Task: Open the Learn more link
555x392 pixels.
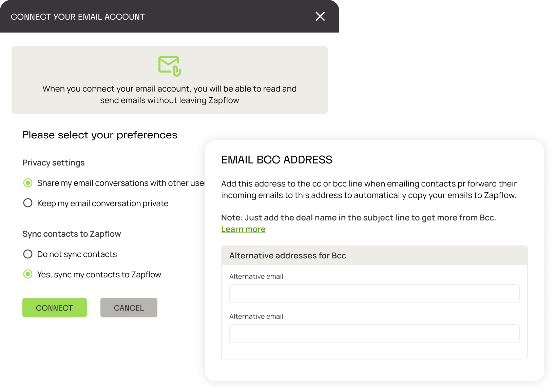Action: tap(243, 229)
